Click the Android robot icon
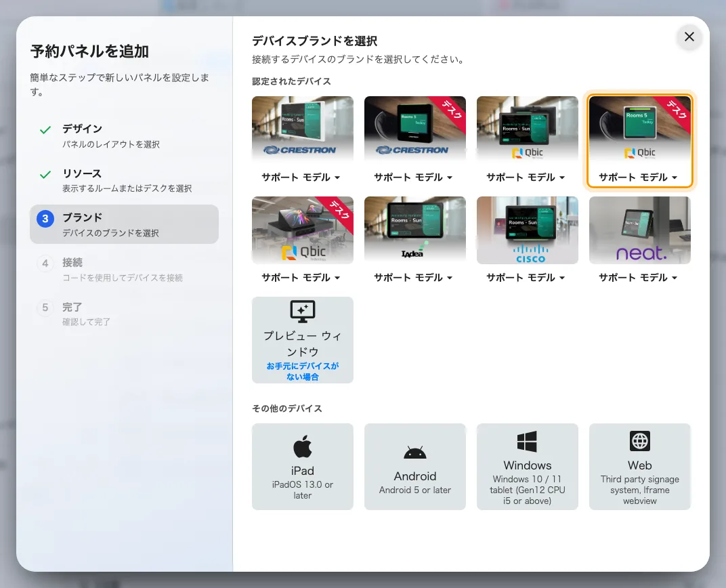Screen dimensions: 726x588 415,453
